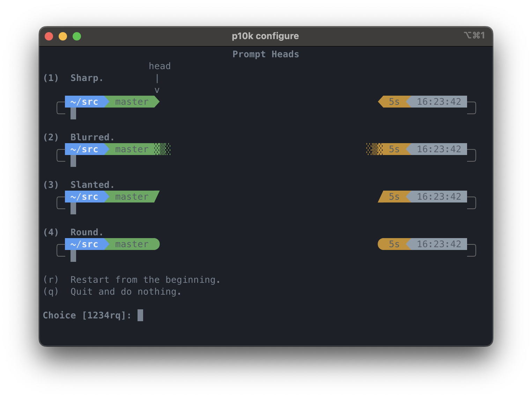Click the green zoom window button
This screenshot has height=398, width=532.
[x=77, y=36]
